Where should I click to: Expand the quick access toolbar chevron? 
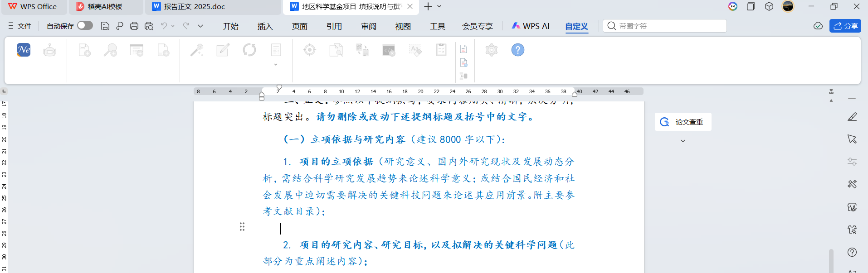200,26
